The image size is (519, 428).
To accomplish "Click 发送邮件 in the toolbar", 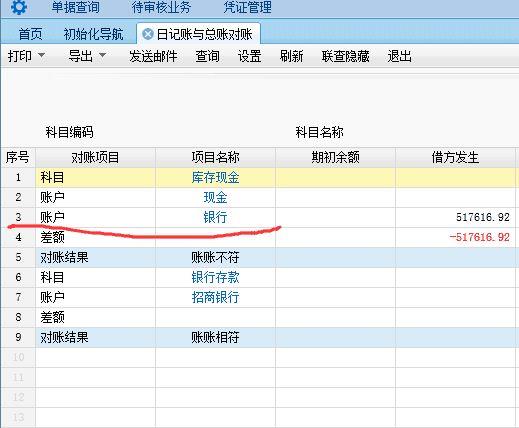I will 153,56.
